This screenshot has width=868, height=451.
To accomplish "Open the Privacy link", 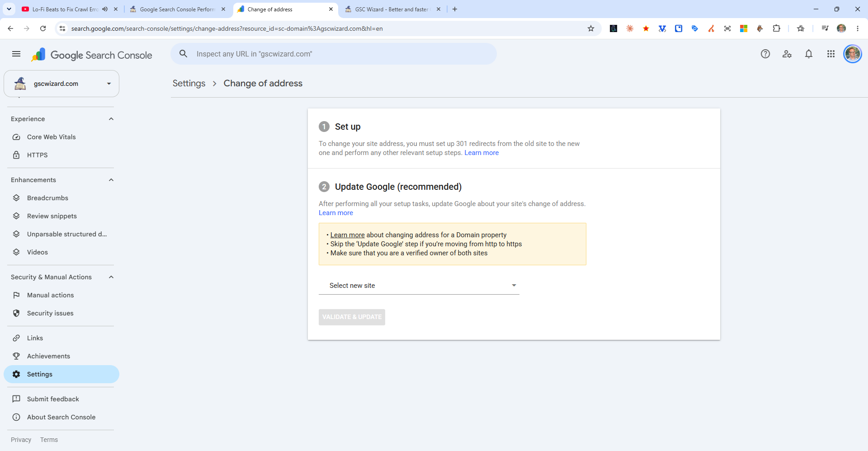I will coord(21,440).
